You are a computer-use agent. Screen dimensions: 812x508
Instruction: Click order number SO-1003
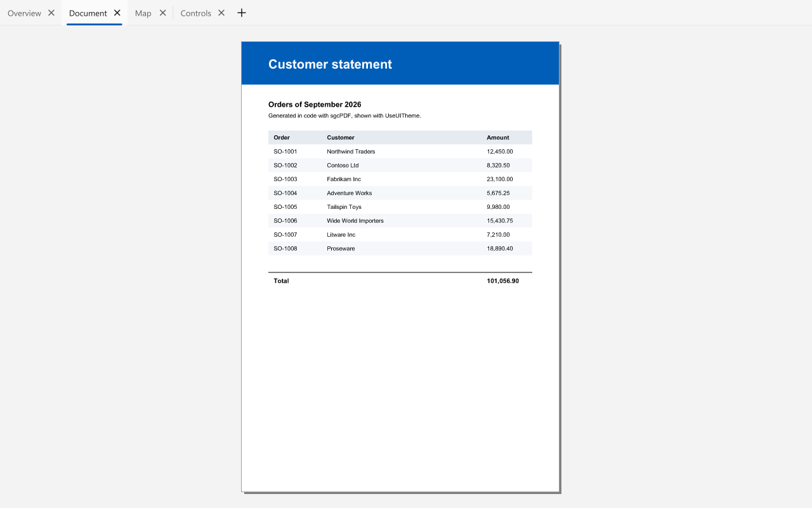tap(285, 180)
